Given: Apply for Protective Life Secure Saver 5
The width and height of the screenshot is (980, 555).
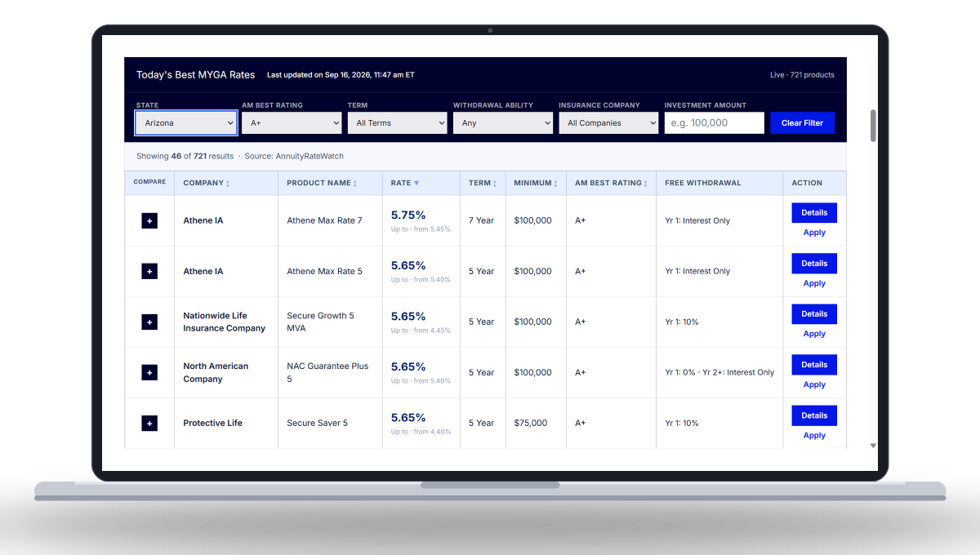Looking at the screenshot, I should [814, 435].
